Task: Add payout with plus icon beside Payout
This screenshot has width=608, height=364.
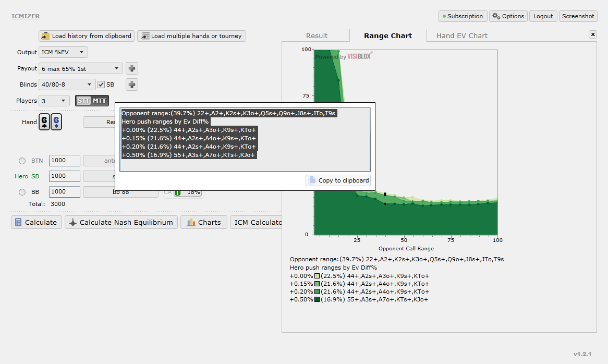Action: pyautogui.click(x=132, y=69)
